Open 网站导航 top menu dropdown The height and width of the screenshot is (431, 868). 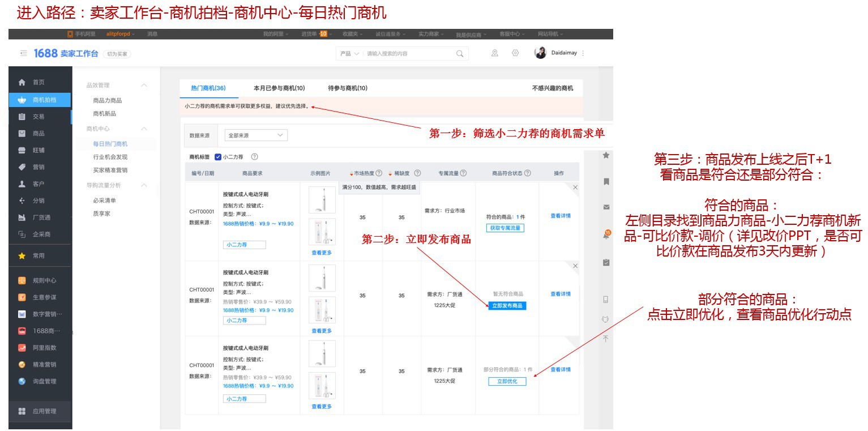click(550, 34)
